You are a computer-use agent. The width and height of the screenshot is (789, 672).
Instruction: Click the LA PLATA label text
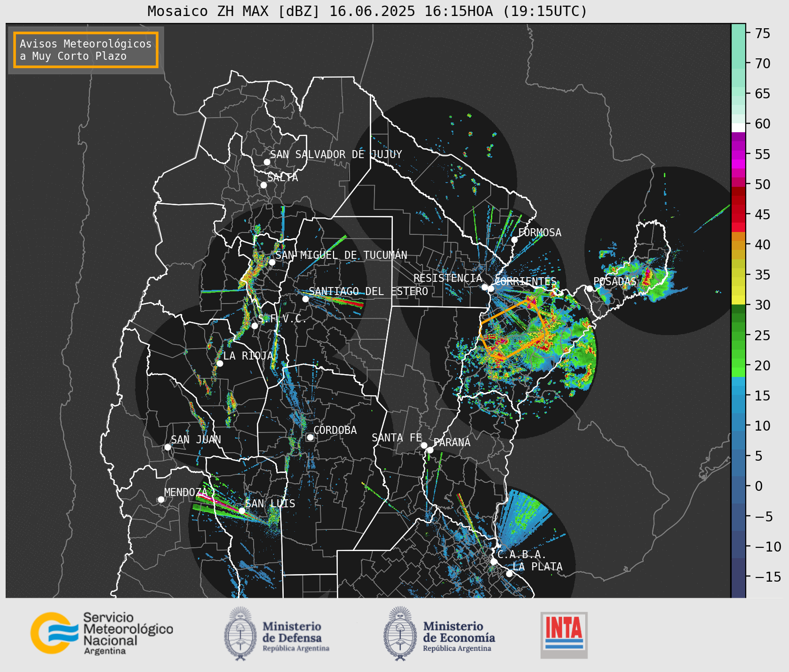(537, 567)
